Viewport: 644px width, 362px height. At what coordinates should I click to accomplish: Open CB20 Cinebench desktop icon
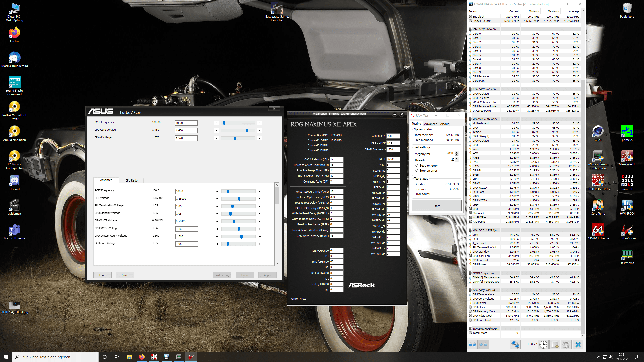pos(598,133)
